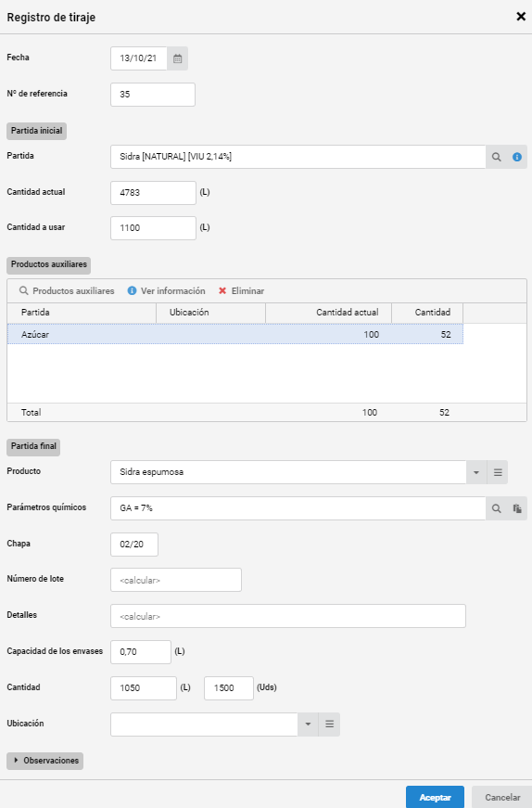This screenshot has height=808, width=532.
Task: Click the Azúcar Cantidad cell value 52
Action: (427, 335)
